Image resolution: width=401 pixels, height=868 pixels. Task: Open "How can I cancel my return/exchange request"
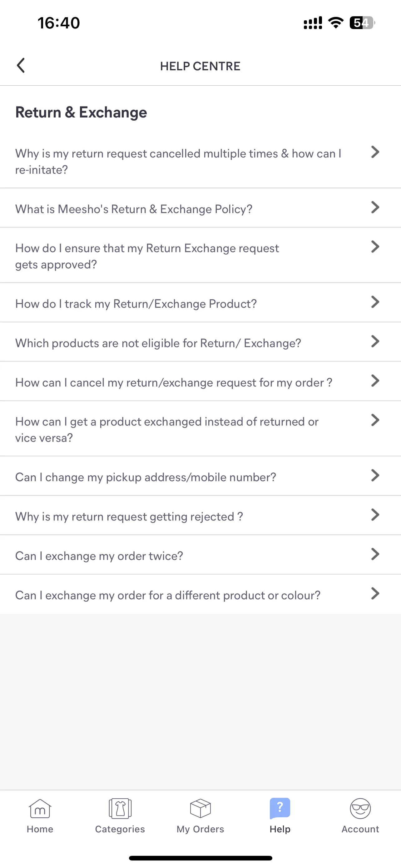coord(200,382)
